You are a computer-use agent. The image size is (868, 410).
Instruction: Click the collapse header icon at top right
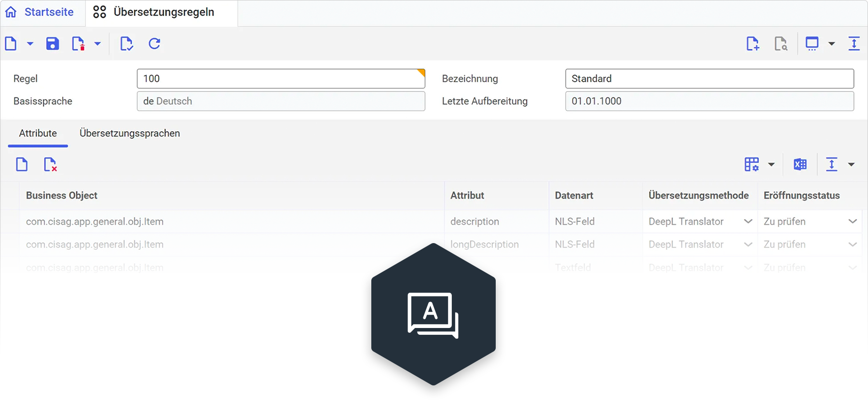pos(854,43)
